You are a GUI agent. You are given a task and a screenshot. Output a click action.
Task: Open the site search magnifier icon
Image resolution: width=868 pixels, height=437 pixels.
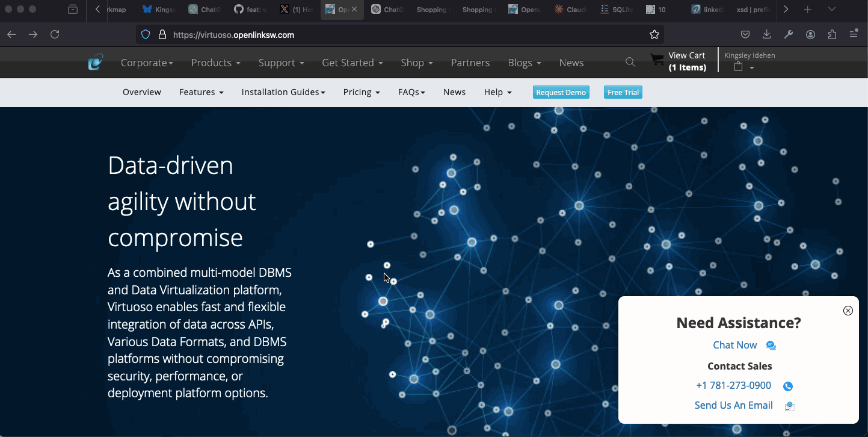(x=630, y=62)
